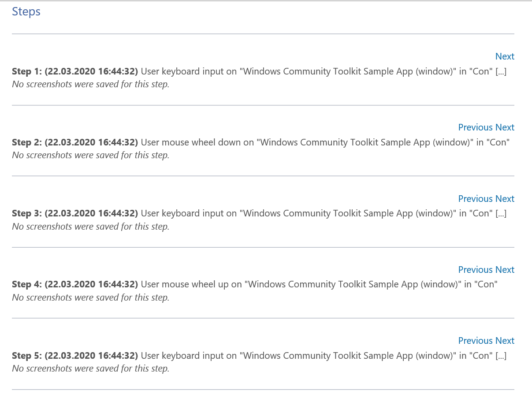Click Next link above Step 3

pos(505,198)
